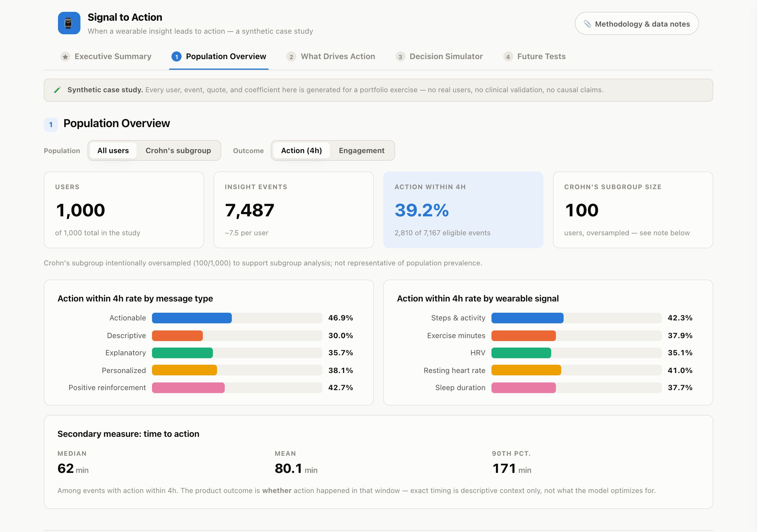This screenshot has width=757, height=532.
Task: Click the '~7.5 per user' caption
Action: tap(247, 233)
